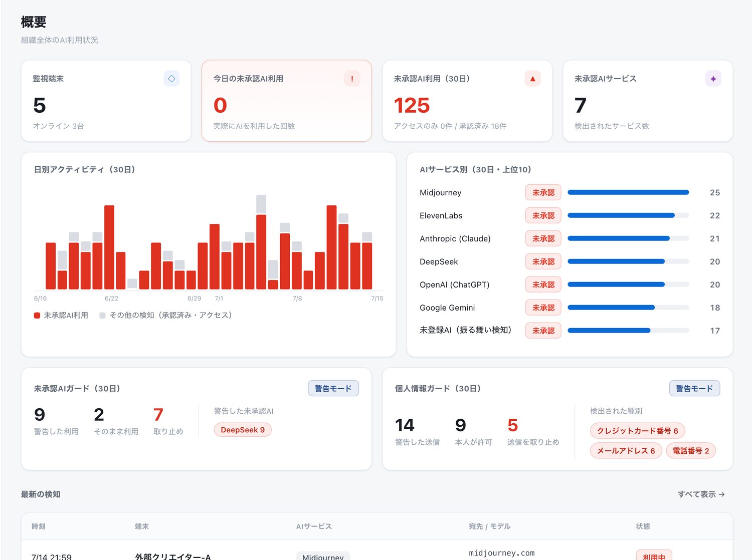Select the DeepSeek 9 tag
The height and width of the screenshot is (560, 752).
(243, 430)
